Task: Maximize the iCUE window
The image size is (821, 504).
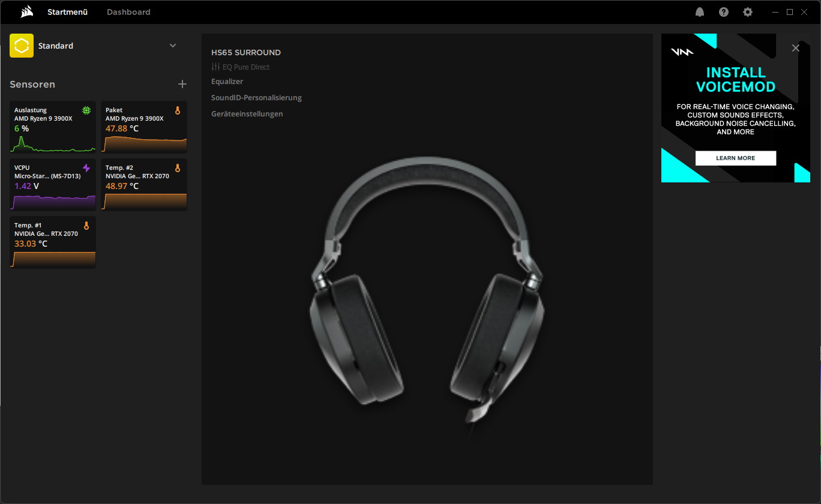Action: [x=790, y=12]
